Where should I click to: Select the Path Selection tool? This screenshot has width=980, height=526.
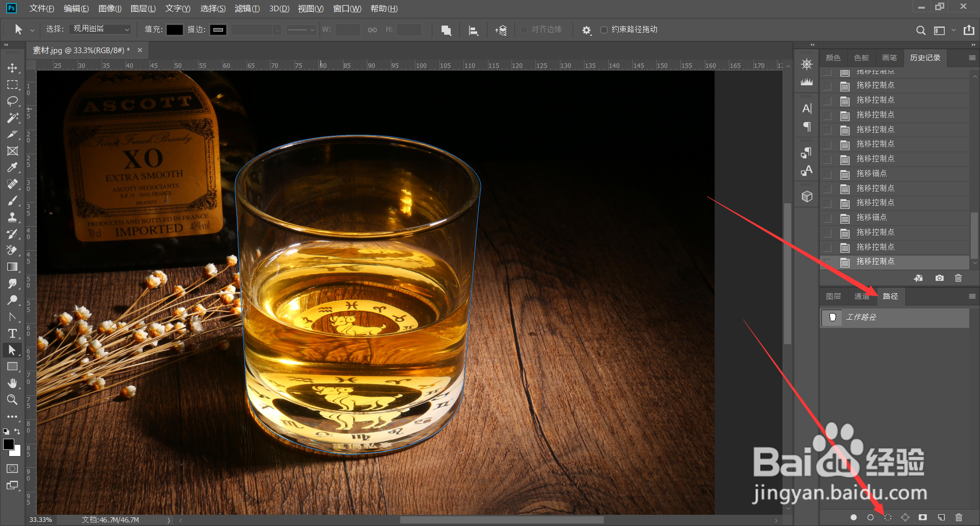pos(12,350)
